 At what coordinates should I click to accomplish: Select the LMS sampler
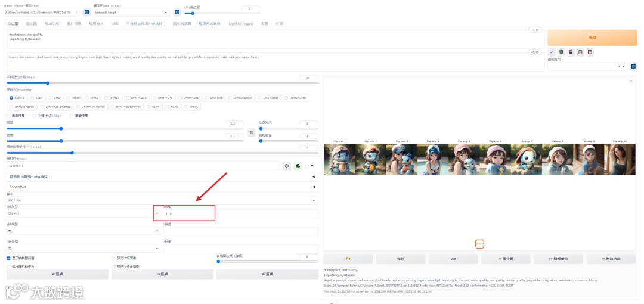coord(54,98)
